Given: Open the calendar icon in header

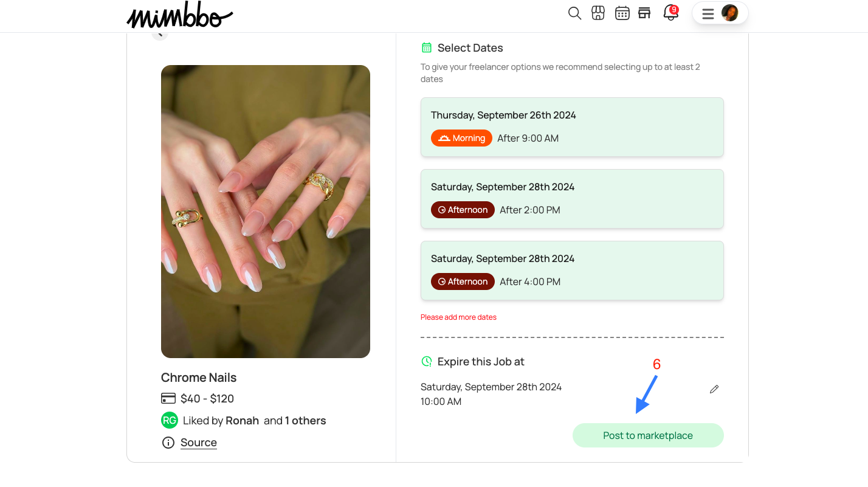Looking at the screenshot, I should [622, 13].
